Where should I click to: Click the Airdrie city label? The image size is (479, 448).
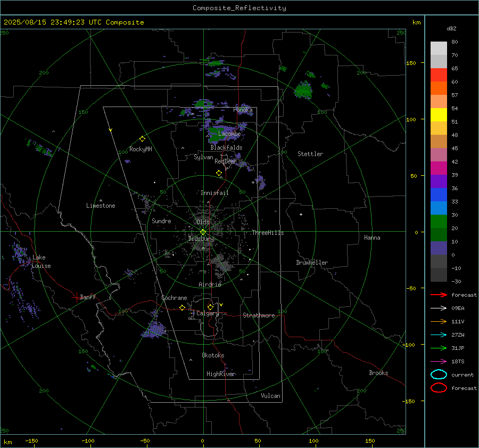click(x=210, y=284)
